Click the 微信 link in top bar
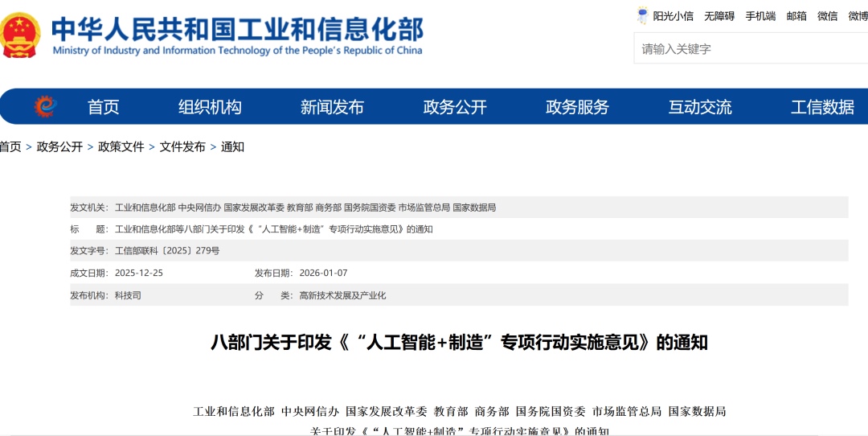This screenshot has width=868, height=436. 828,16
